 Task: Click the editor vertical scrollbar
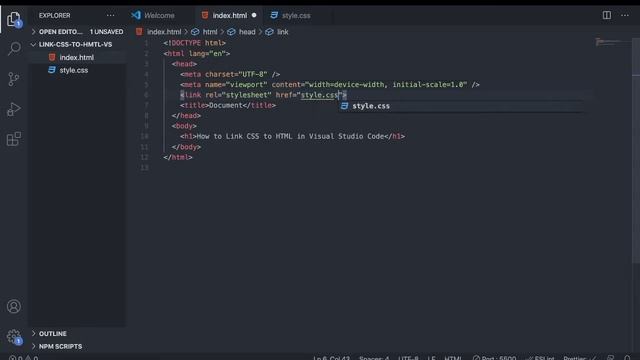[x=636, y=151]
